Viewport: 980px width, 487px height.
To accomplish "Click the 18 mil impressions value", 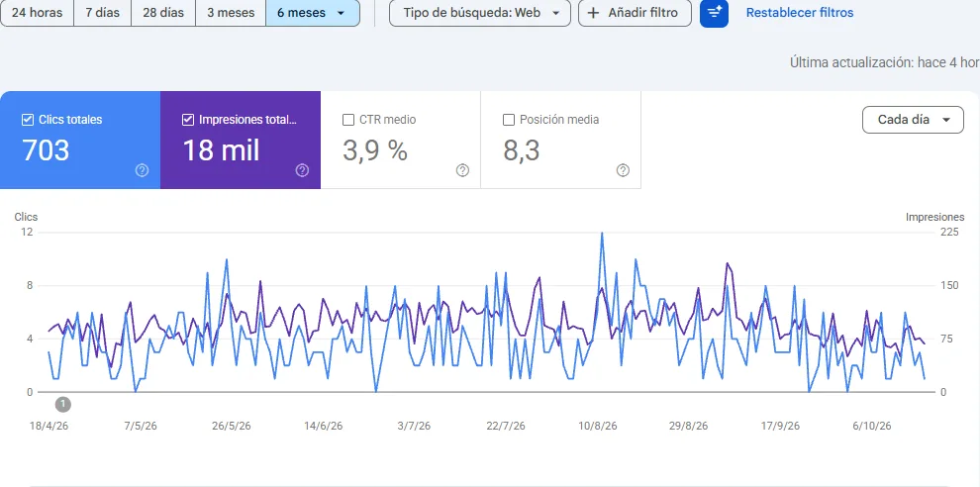I will coord(221,150).
